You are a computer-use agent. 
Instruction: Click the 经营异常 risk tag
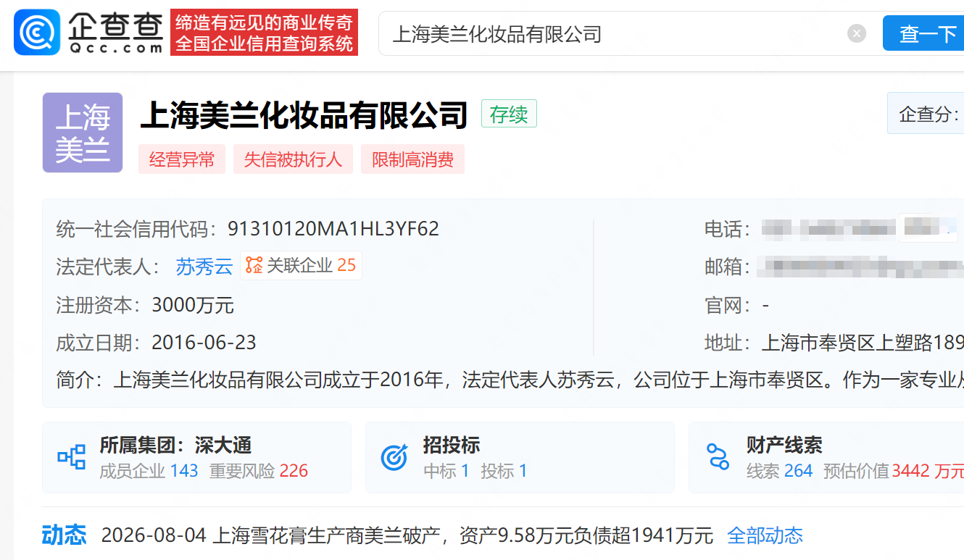pos(182,159)
